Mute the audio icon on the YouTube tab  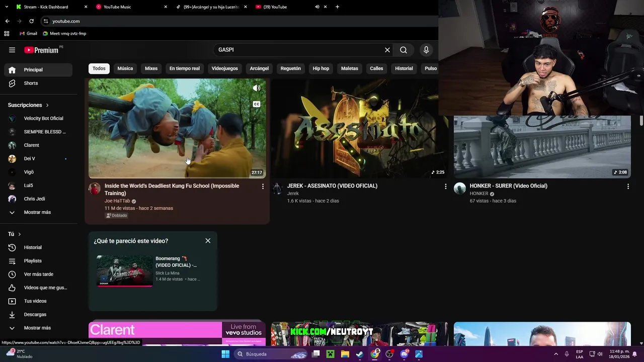tap(317, 7)
